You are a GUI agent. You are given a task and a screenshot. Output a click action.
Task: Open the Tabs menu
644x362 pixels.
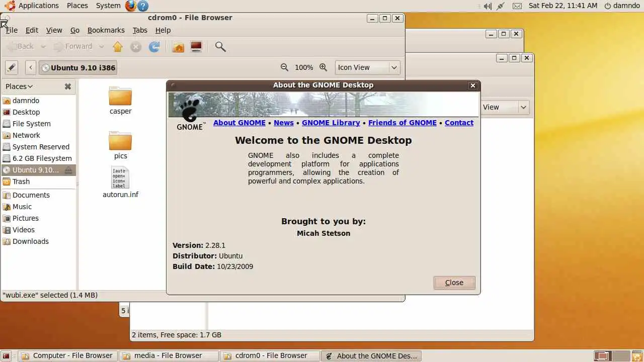pyautogui.click(x=140, y=30)
